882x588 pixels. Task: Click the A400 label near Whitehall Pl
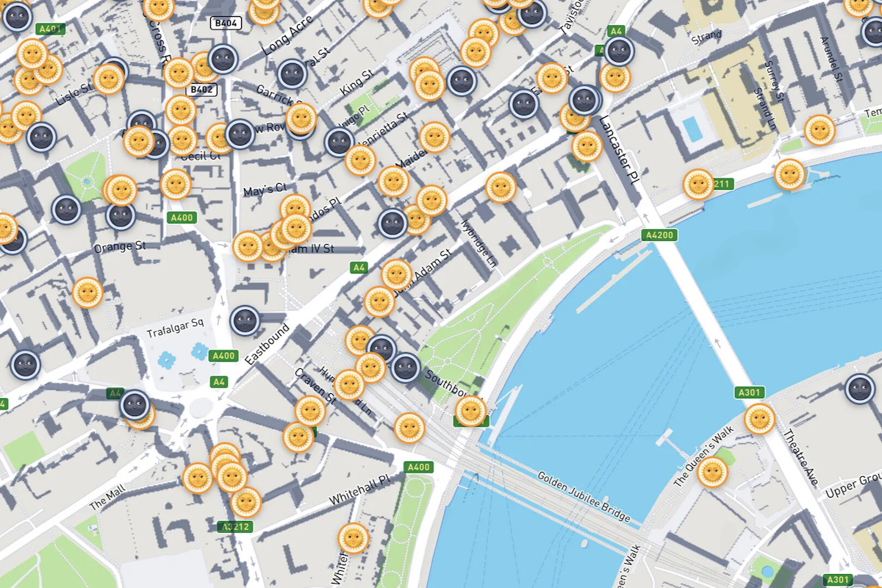(418, 467)
